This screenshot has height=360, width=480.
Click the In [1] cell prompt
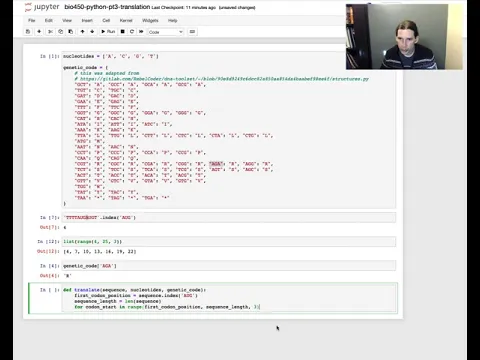pyautogui.click(x=50, y=56)
